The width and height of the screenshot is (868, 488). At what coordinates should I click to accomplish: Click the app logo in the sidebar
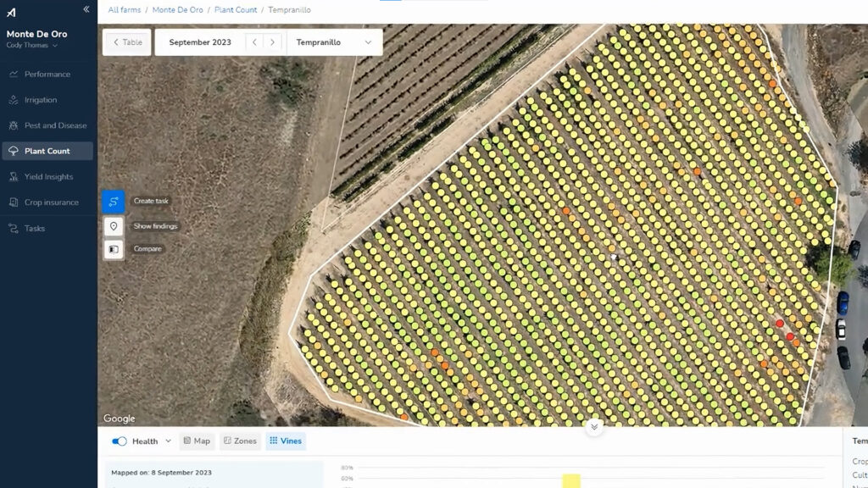pyautogui.click(x=11, y=12)
